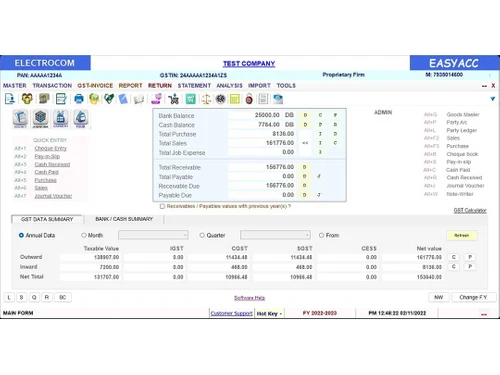Open the Month dropdown combo box
The image size is (500, 375).
(x=153, y=235)
